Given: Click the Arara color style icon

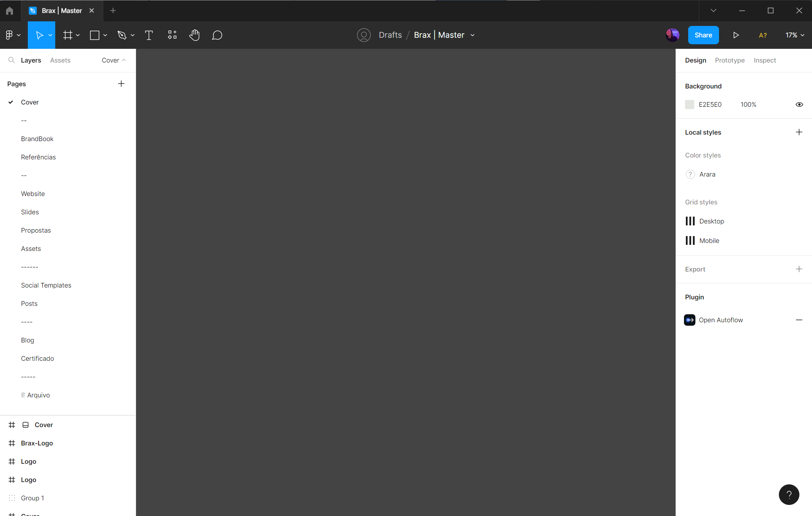Looking at the screenshot, I should 690,174.
